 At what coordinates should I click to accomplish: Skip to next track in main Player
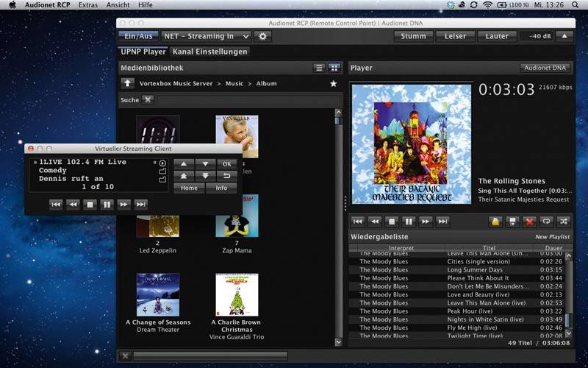coord(442,222)
